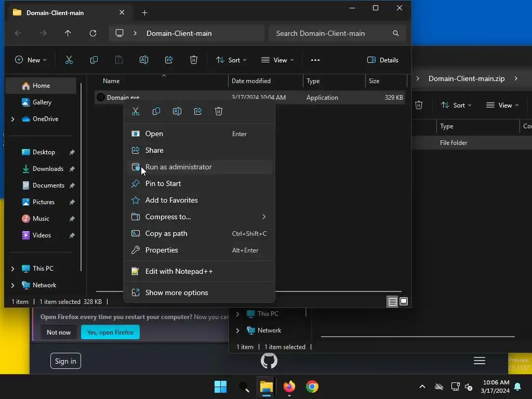Click search magnifier icon in Explorer
The width and height of the screenshot is (532, 399).
395,33
